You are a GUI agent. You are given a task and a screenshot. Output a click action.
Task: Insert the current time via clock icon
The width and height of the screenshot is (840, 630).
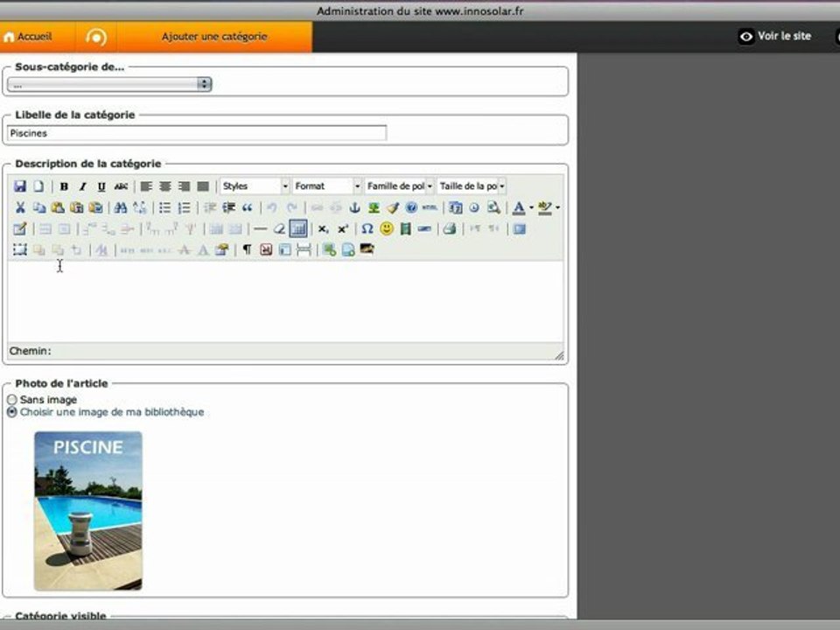(474, 207)
